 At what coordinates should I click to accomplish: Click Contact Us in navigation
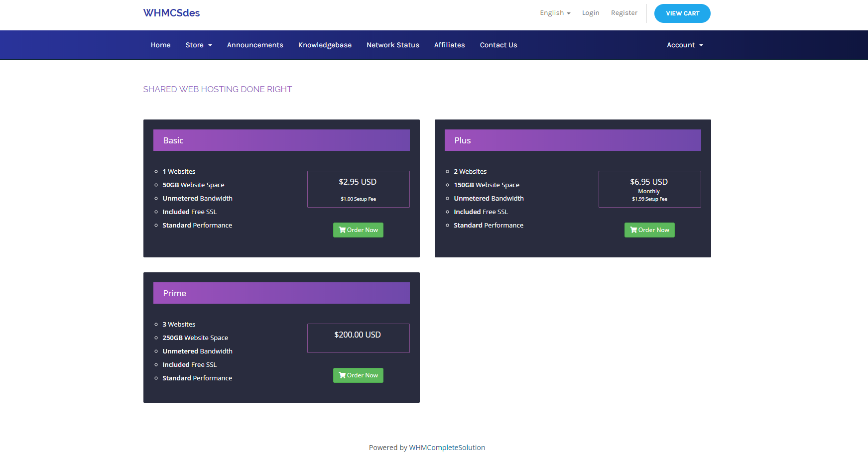(498, 45)
